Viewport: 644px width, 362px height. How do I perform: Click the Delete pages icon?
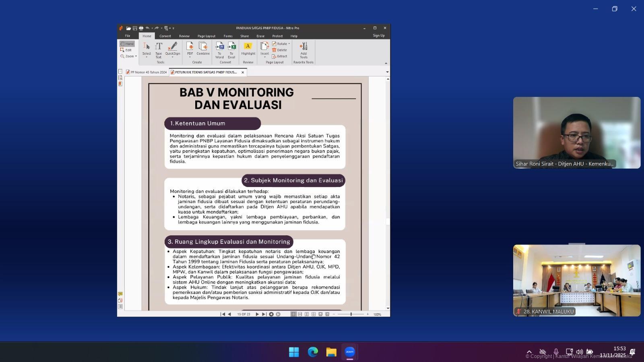pos(280,50)
